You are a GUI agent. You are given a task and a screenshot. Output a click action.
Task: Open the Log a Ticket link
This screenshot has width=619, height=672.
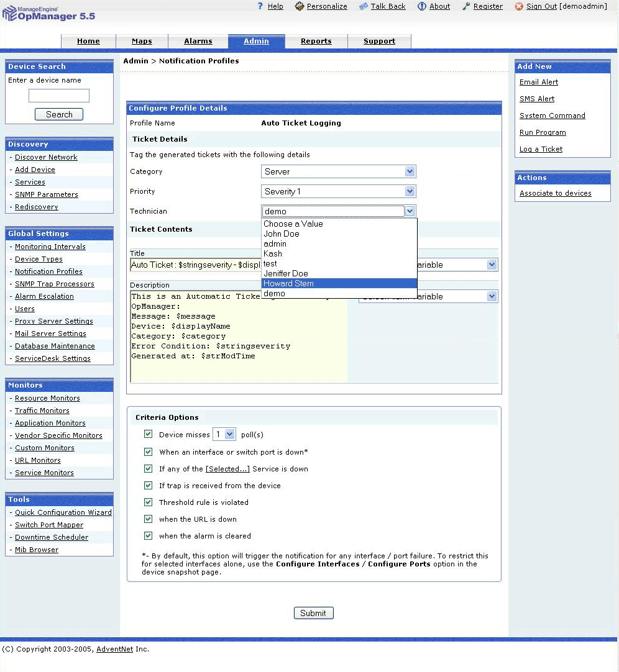(x=541, y=149)
